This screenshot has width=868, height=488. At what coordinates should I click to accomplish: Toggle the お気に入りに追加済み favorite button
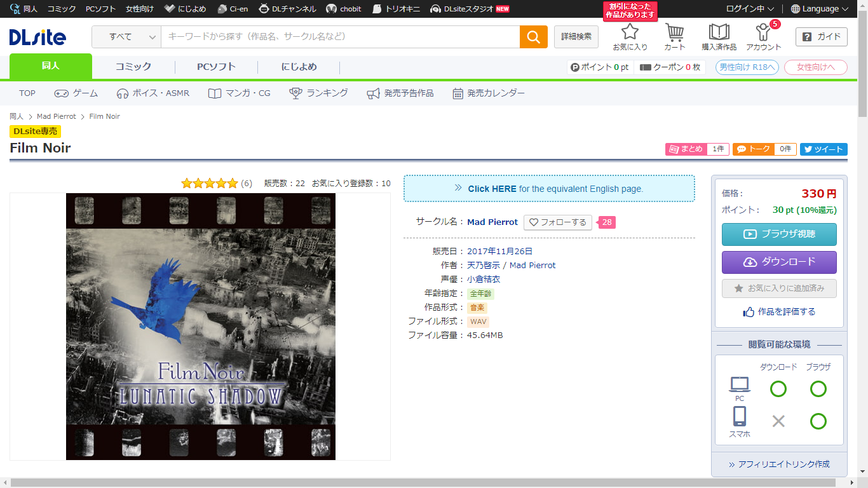(779, 288)
